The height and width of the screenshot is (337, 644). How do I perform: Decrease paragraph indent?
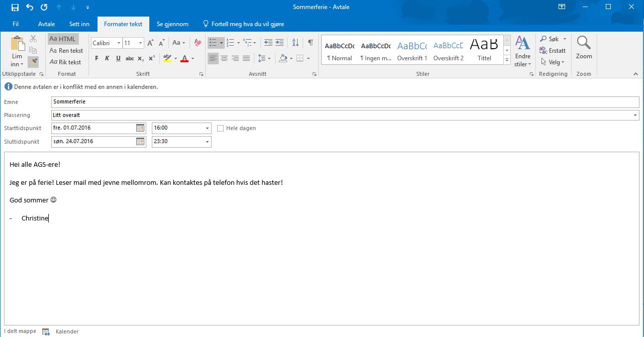268,43
